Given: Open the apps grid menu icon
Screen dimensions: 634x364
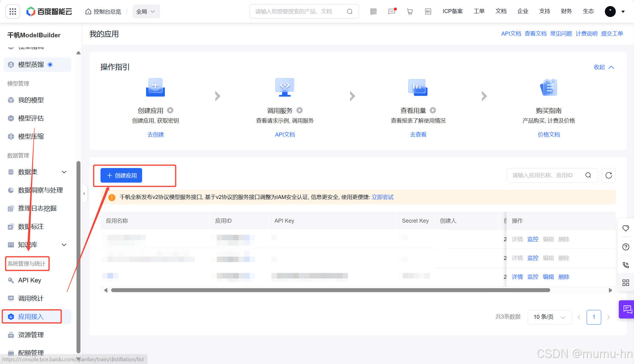Looking at the screenshot, I should click(13, 12).
